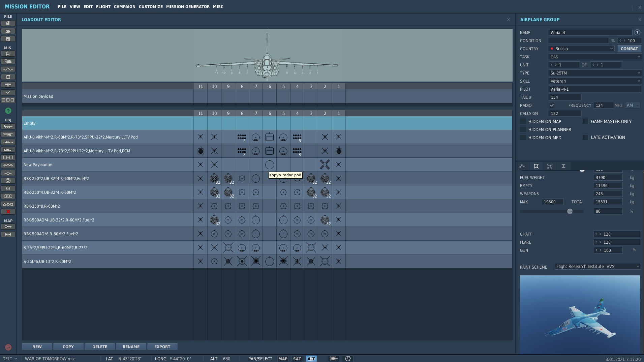Click the EXPORT button
Image resolution: width=644 pixels, height=362 pixels.
[162, 346]
